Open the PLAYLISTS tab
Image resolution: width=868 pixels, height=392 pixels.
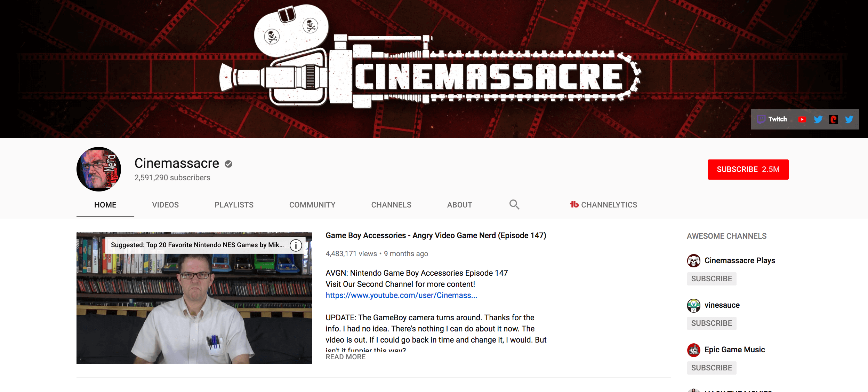pyautogui.click(x=234, y=205)
